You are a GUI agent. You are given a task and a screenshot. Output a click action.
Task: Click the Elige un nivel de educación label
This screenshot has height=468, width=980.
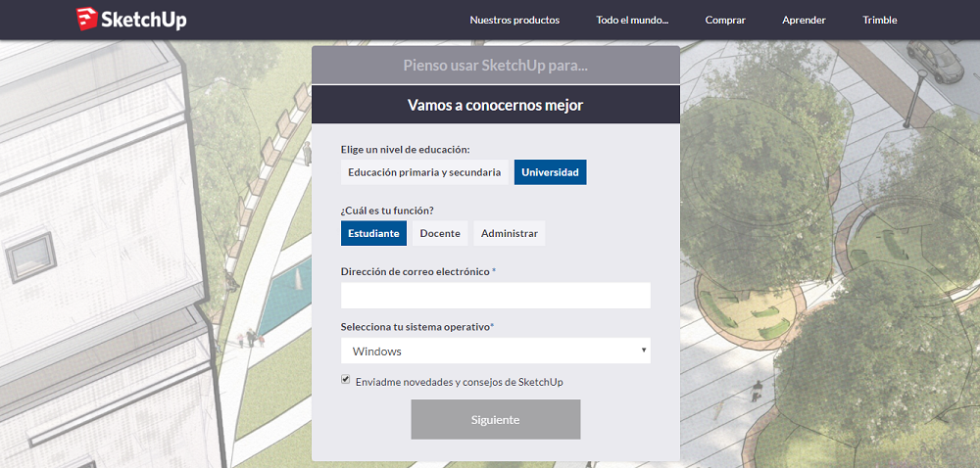(x=405, y=149)
